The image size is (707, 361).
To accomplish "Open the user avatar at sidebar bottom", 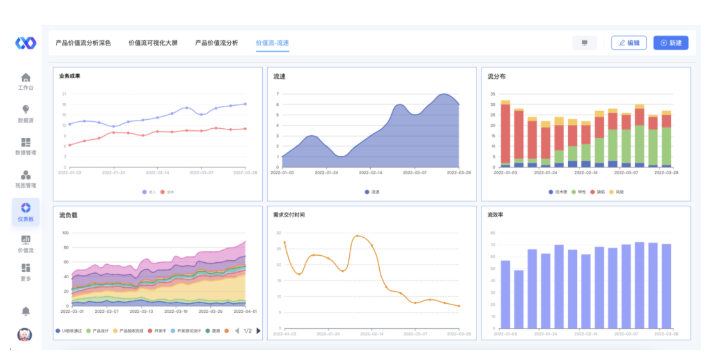I will (25, 335).
